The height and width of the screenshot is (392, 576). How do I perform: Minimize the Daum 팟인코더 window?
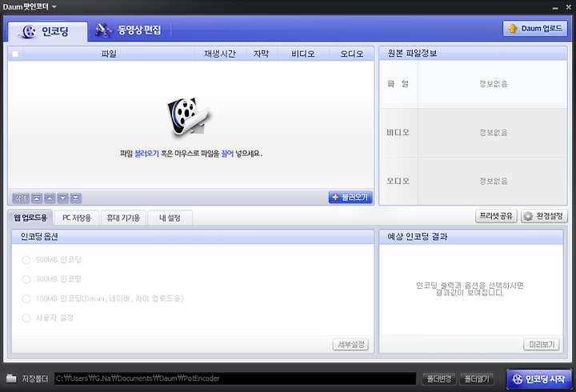point(555,7)
